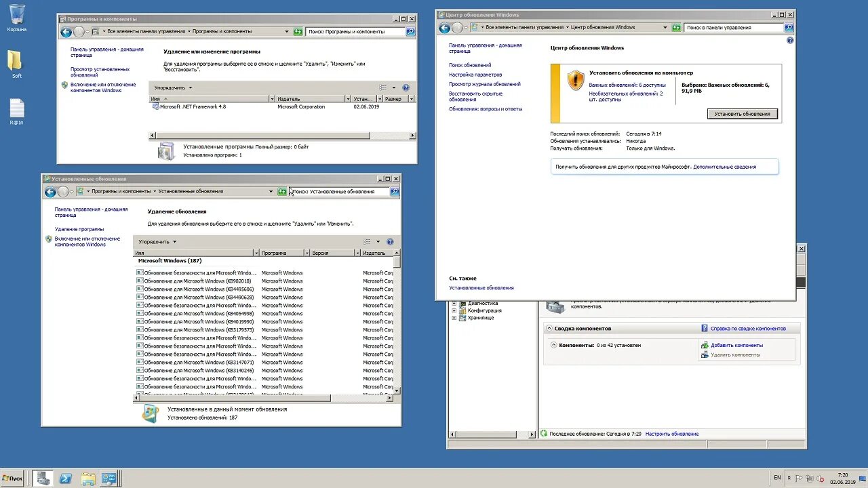This screenshot has height=488, width=868.
Task: Click the Пуск start button
Action: [x=13, y=478]
